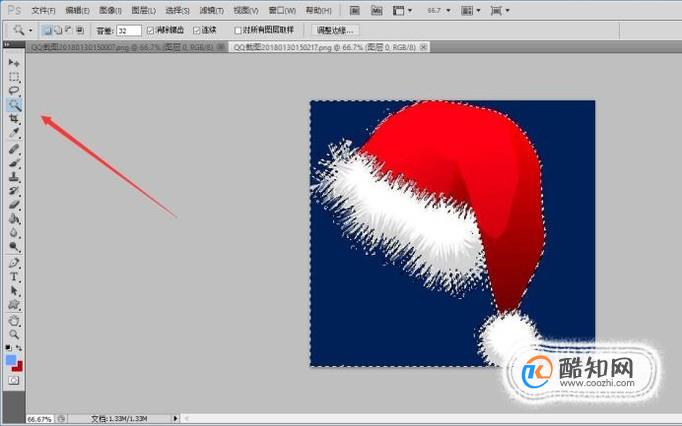Image resolution: width=682 pixels, height=426 pixels.
Task: Choose Subtract from selection mode
Action: coord(69,30)
